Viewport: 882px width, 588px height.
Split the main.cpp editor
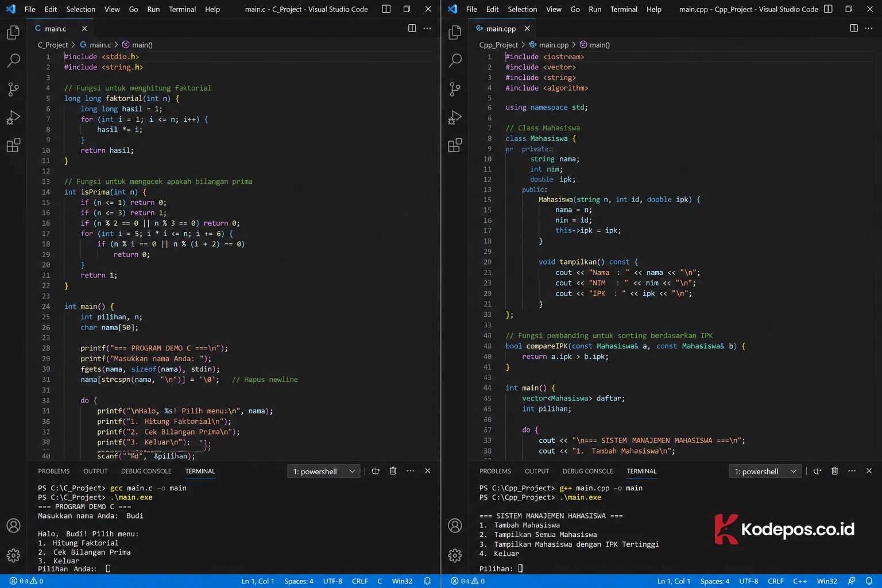click(x=854, y=28)
